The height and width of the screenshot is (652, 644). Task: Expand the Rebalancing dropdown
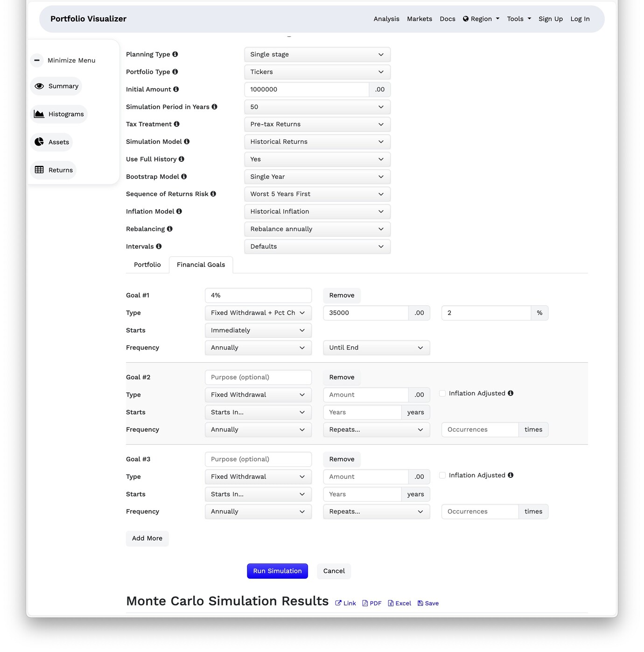(317, 229)
